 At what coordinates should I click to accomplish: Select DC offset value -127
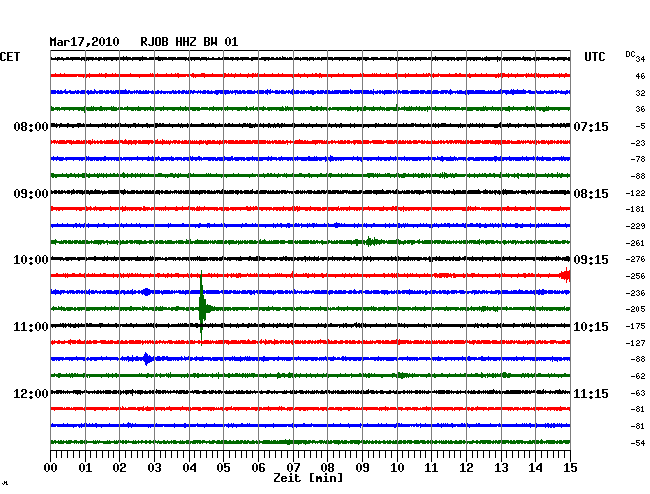(x=635, y=343)
